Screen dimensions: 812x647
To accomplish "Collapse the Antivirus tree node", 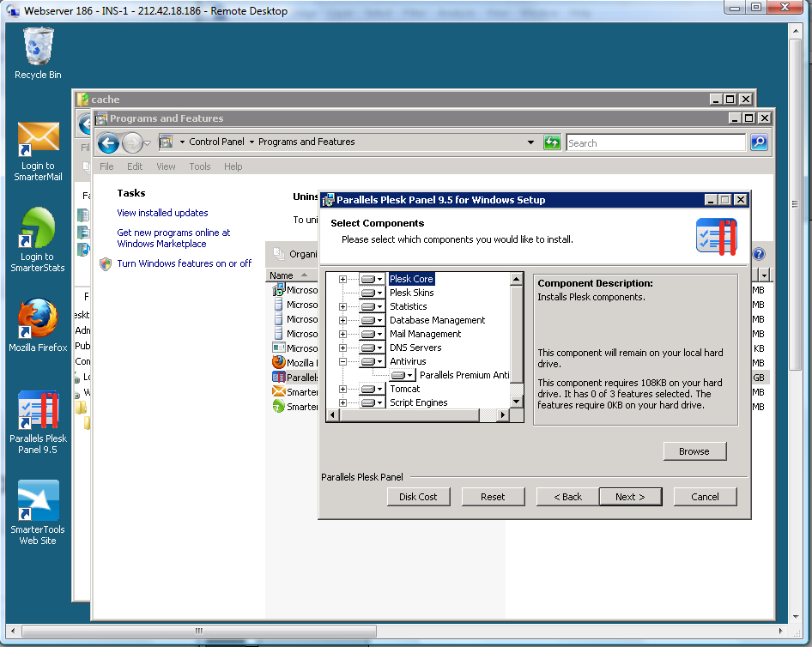I will click(x=342, y=361).
